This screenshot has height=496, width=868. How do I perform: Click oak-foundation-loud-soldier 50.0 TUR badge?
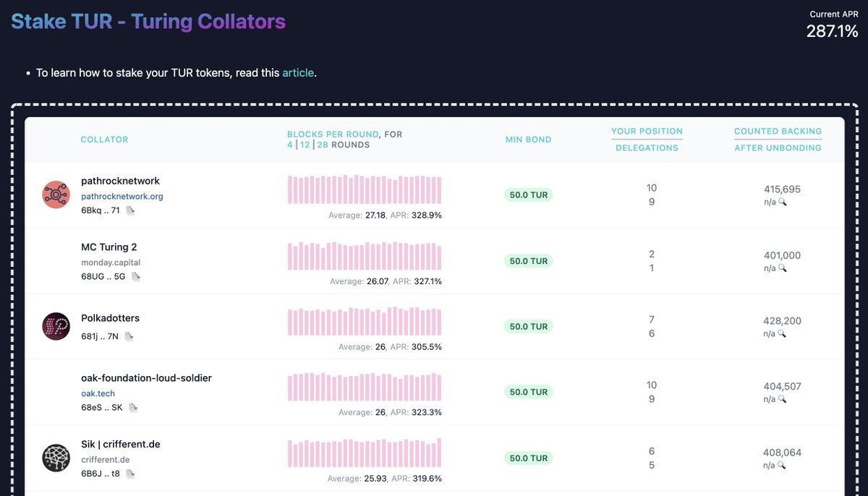tap(528, 392)
